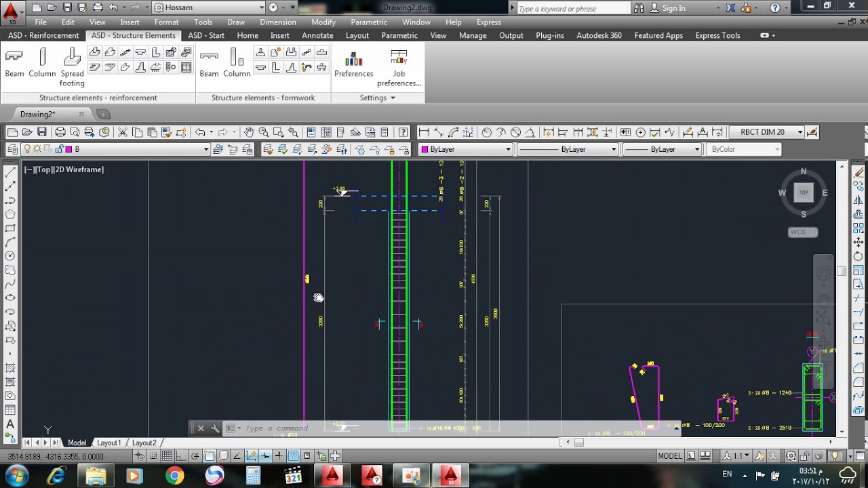Image resolution: width=868 pixels, height=488 pixels.
Task: Open the Dimension Style brush icon
Action: click(812, 132)
